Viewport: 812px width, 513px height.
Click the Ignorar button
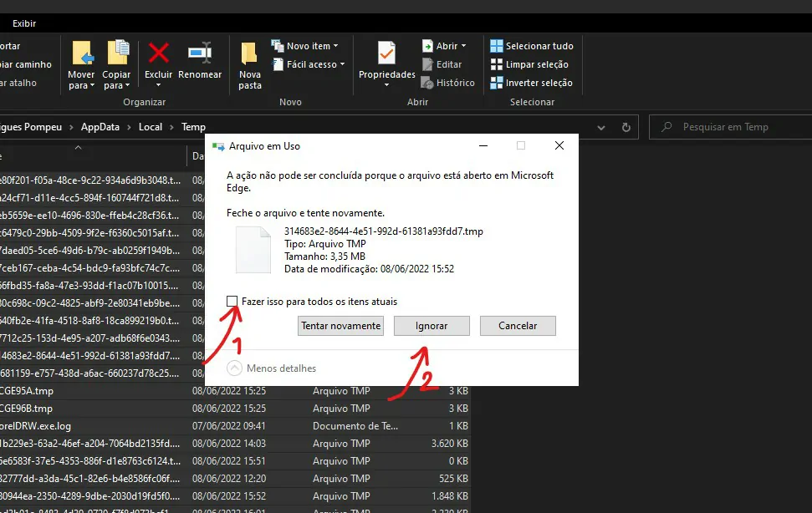click(x=432, y=326)
